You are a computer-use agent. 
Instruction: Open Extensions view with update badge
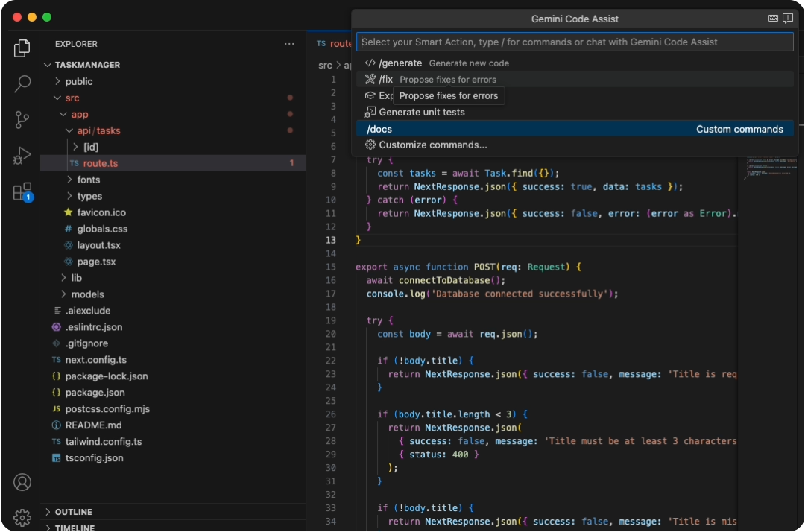coord(22,192)
